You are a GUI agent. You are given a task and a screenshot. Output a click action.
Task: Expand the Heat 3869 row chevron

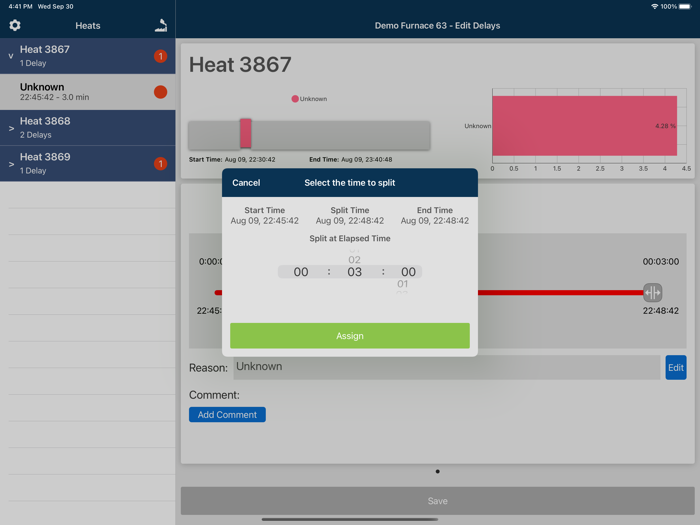pos(11,164)
